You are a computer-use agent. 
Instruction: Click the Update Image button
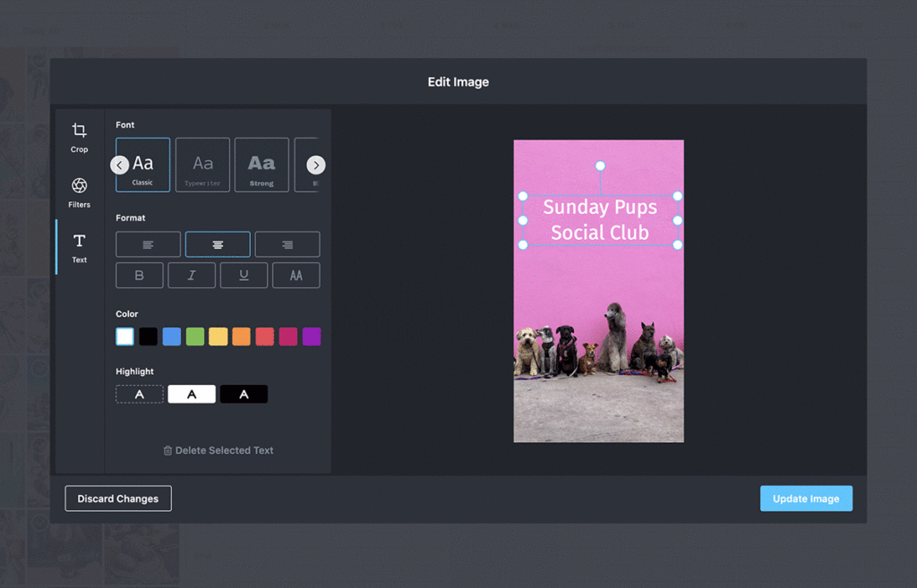pos(806,499)
